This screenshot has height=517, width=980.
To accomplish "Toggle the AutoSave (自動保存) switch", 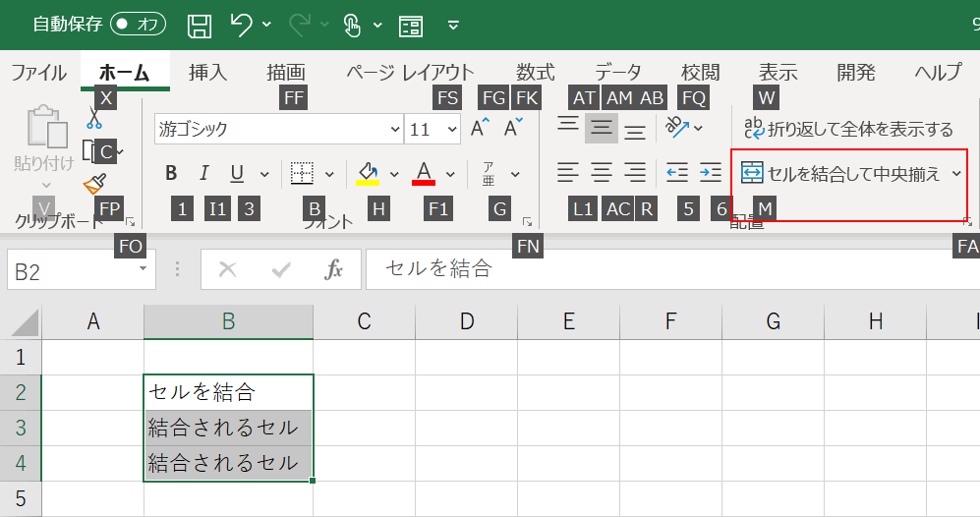I will click(139, 25).
